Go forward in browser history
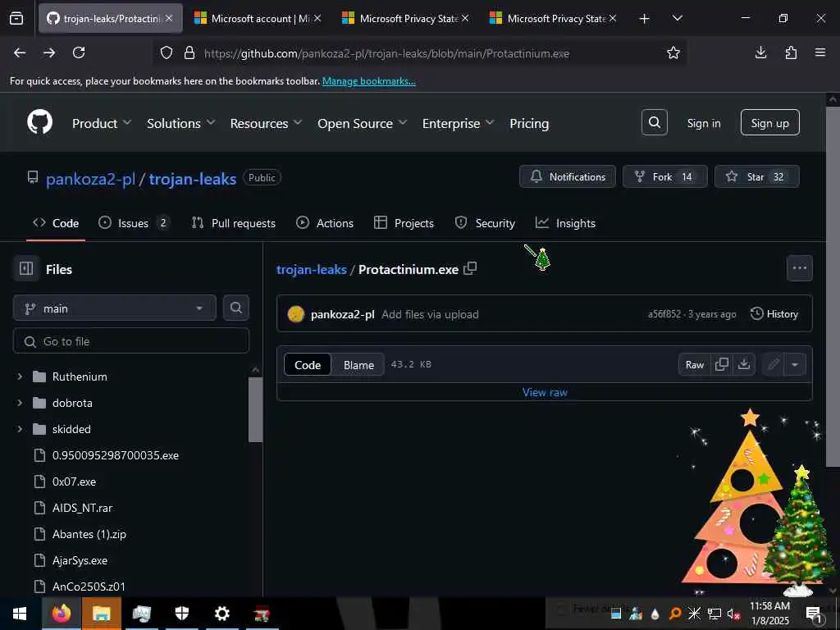 (49, 52)
